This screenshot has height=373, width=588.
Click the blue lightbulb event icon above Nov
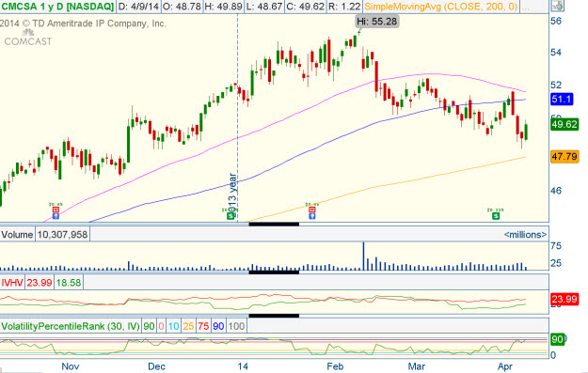pos(56,216)
